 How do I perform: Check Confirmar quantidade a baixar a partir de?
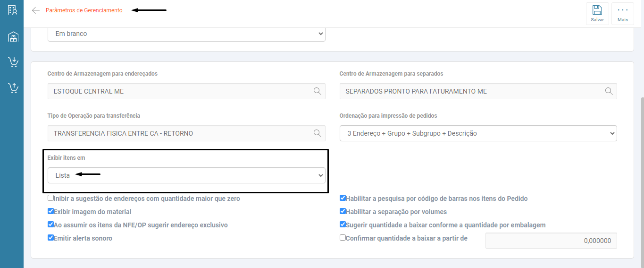[343, 238]
